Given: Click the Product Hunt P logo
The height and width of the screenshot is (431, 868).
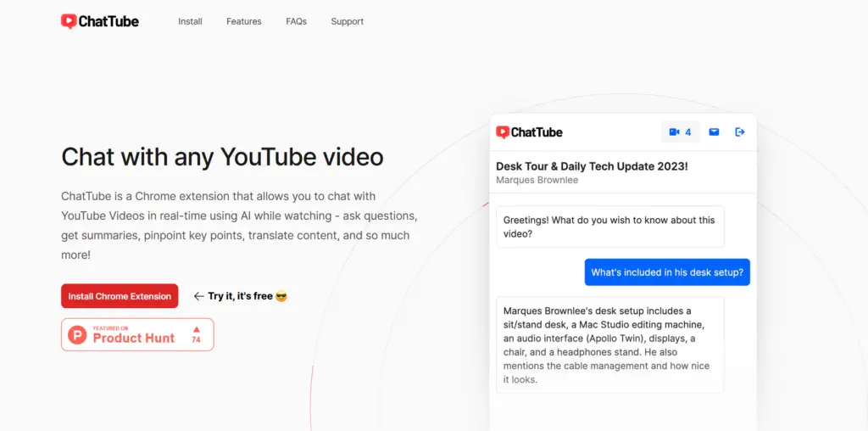Looking at the screenshot, I should click(x=77, y=335).
